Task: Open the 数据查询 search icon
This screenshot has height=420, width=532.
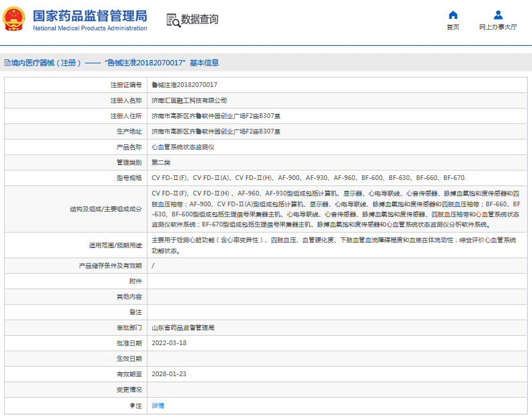Action: pos(173,20)
